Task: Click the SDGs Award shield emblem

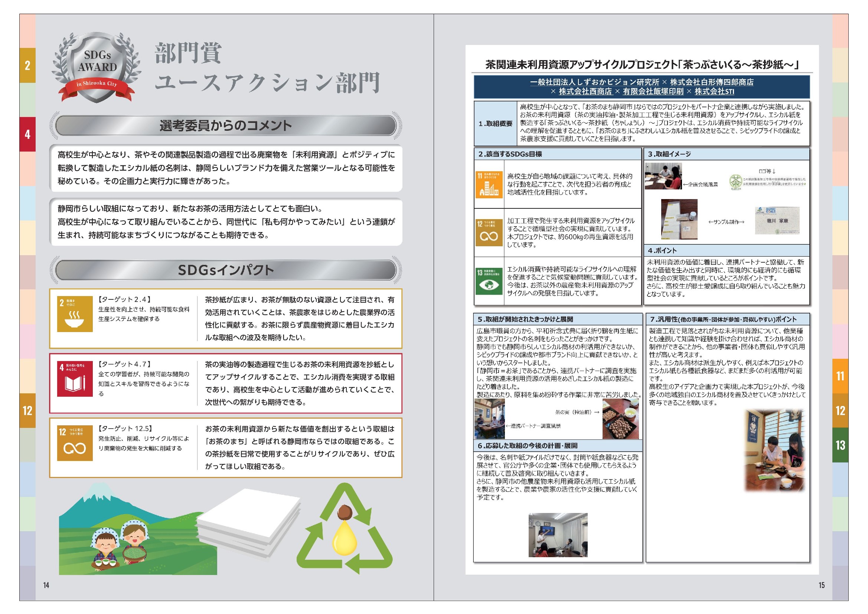Action: click(97, 68)
